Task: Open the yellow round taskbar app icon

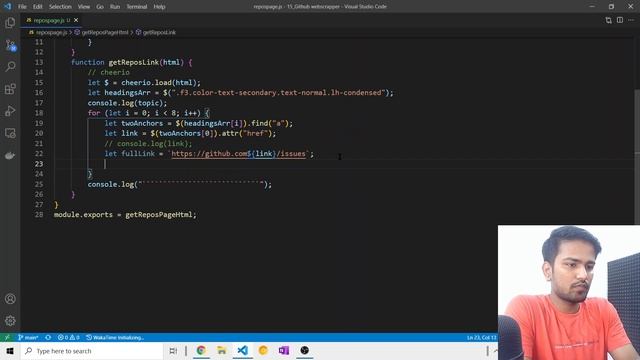Action: (263, 351)
